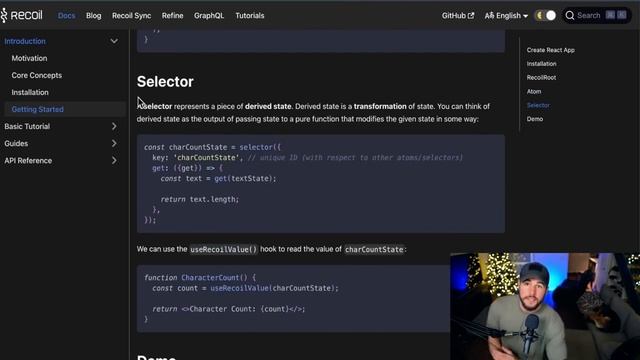Image resolution: width=640 pixels, height=360 pixels.
Task: Open the Refine nav link
Action: coord(172,16)
